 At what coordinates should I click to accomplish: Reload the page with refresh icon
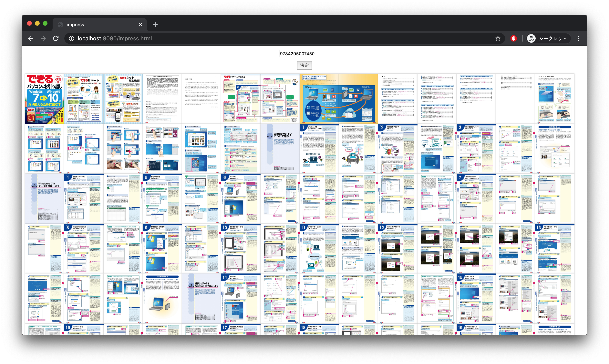point(56,39)
